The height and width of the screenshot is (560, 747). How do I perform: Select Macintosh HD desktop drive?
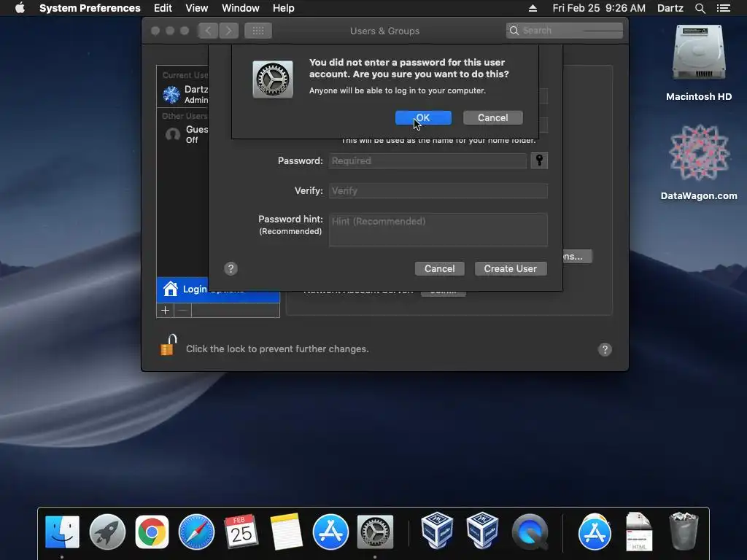(x=699, y=63)
